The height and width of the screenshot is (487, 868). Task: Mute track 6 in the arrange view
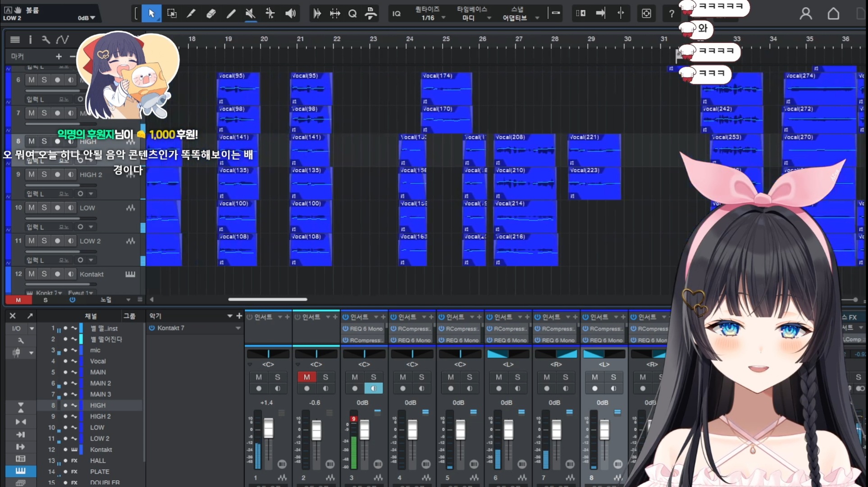(x=31, y=80)
